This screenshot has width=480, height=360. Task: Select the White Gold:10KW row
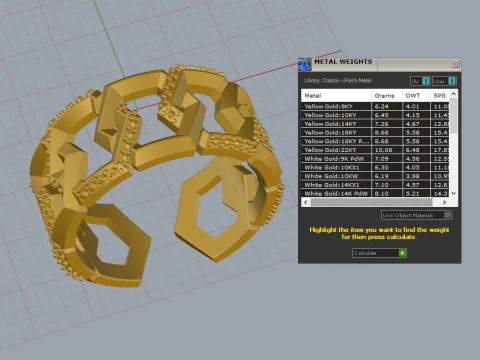coord(376,176)
